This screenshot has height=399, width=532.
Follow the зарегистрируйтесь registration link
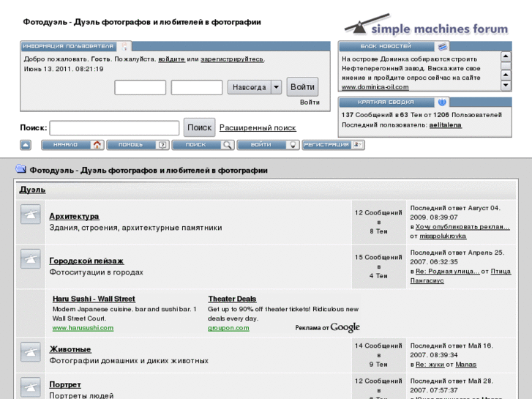[232, 59]
